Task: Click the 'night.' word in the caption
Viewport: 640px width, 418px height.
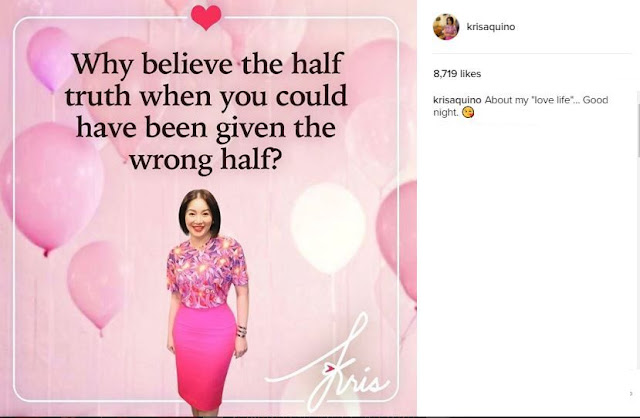Action: pos(446,113)
